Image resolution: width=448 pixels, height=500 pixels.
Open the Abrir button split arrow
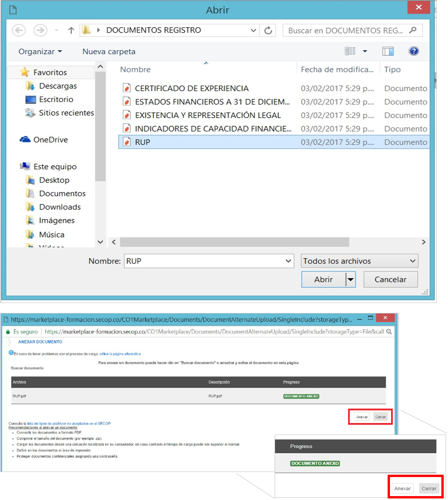click(351, 280)
